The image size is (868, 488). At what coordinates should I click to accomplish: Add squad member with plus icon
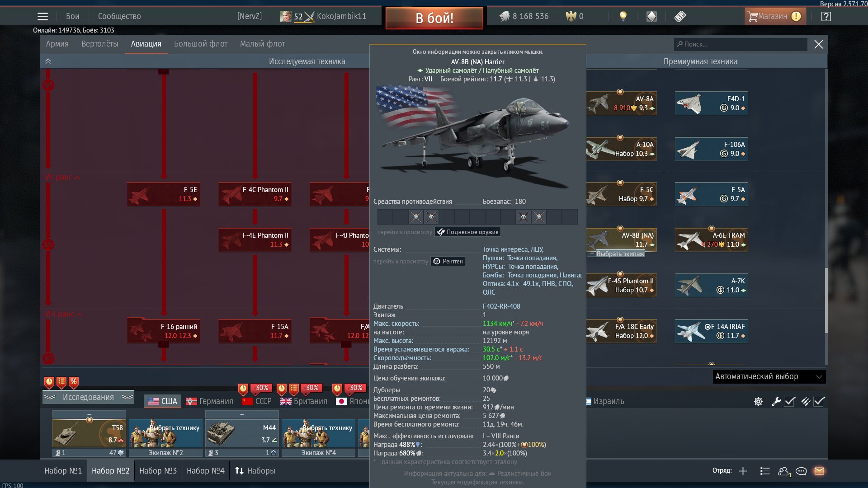743,471
